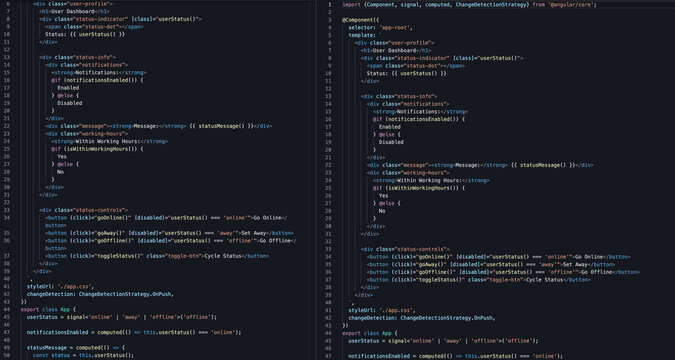The height and width of the screenshot is (360, 675).
Task: Click the 'Yes' line in the left pane
Action: point(62,157)
